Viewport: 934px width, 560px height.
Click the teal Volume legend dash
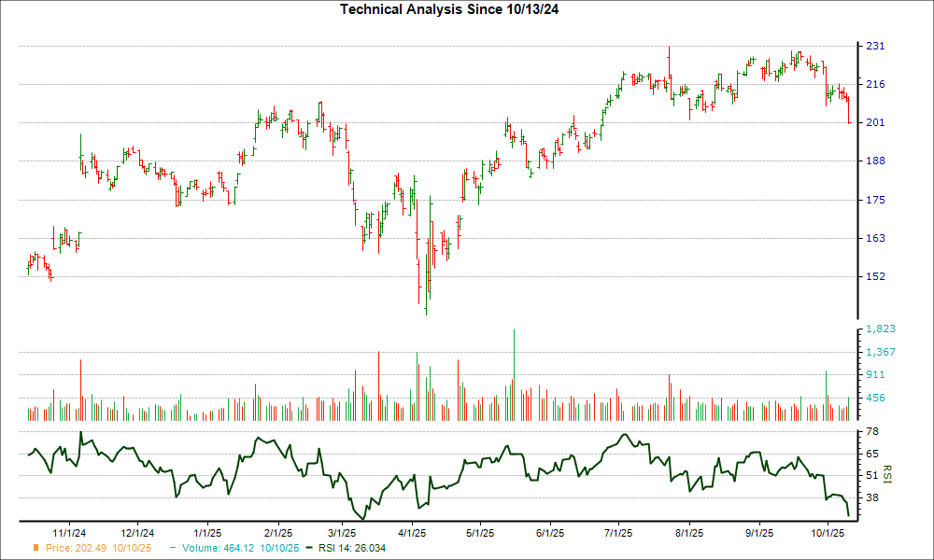click(x=173, y=548)
